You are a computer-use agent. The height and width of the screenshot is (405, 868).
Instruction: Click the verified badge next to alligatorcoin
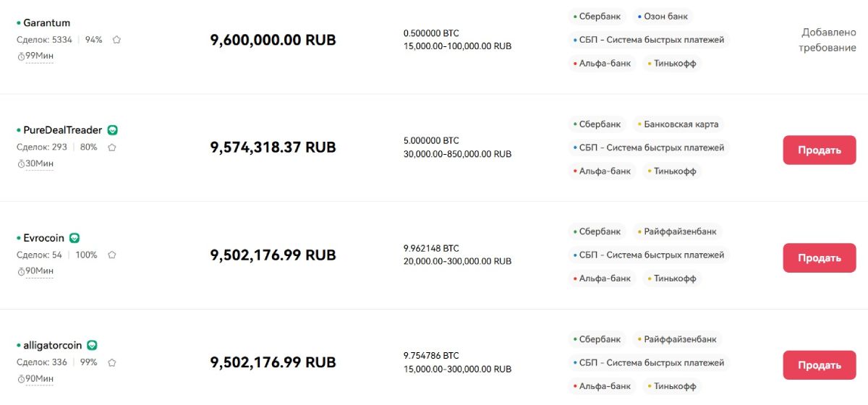93,346
